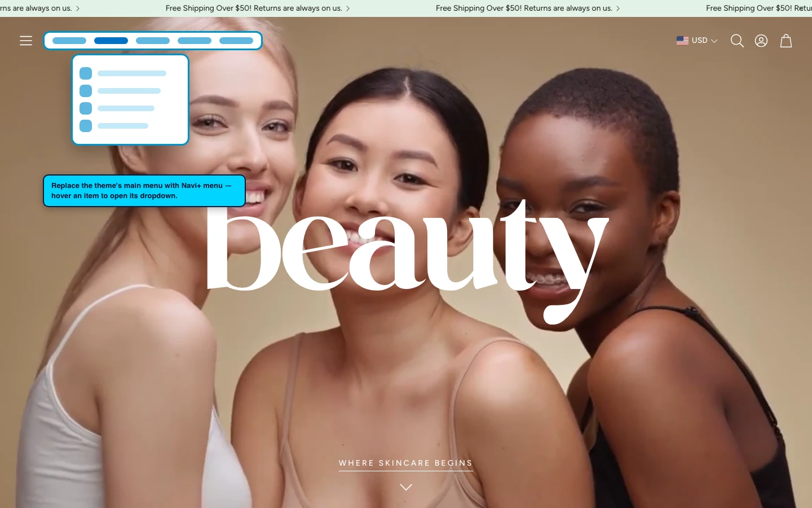812x508 pixels.
Task: Click the US flag currency icon
Action: [x=682, y=41]
